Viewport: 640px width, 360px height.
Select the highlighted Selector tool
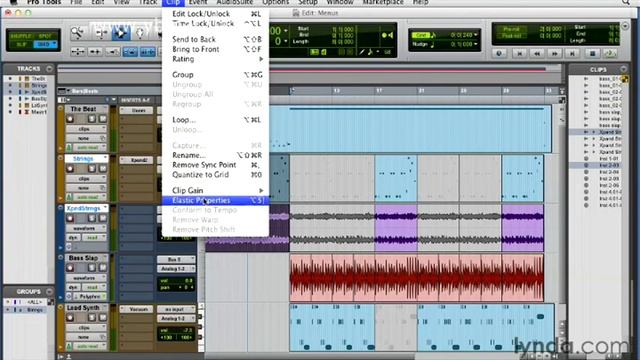pyautogui.click(x=120, y=33)
